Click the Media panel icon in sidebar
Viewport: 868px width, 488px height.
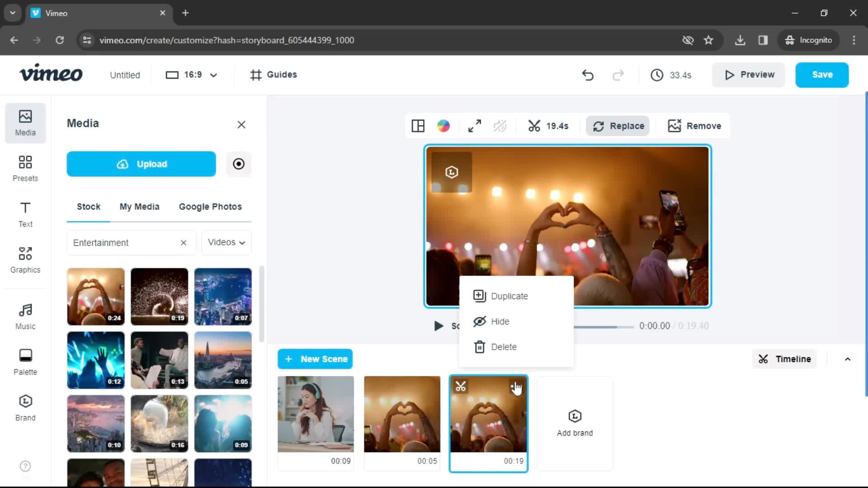25,122
